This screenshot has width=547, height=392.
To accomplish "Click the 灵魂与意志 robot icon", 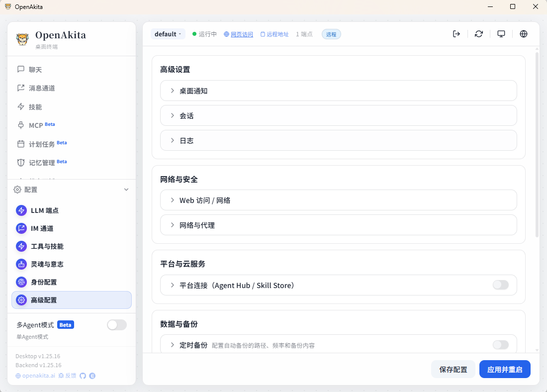I will tap(21, 264).
